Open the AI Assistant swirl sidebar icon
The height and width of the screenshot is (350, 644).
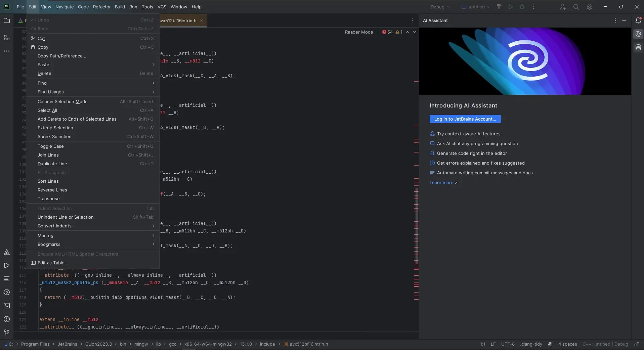click(638, 34)
